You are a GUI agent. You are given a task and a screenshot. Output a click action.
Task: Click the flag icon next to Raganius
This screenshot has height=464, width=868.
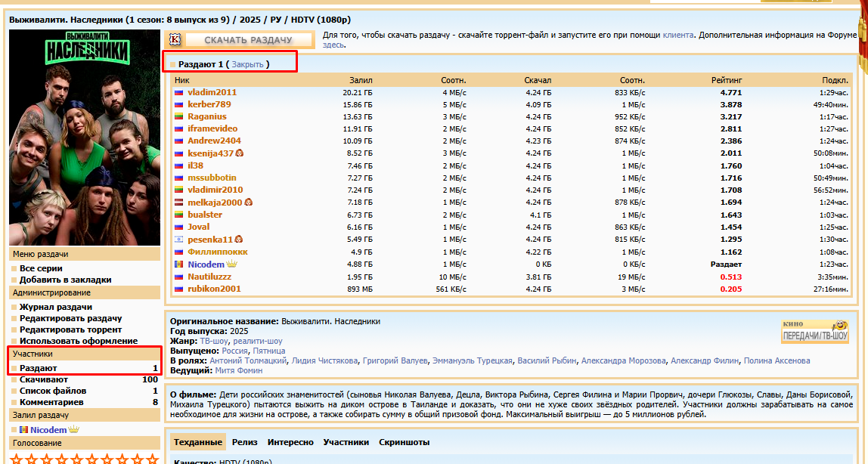tap(179, 117)
